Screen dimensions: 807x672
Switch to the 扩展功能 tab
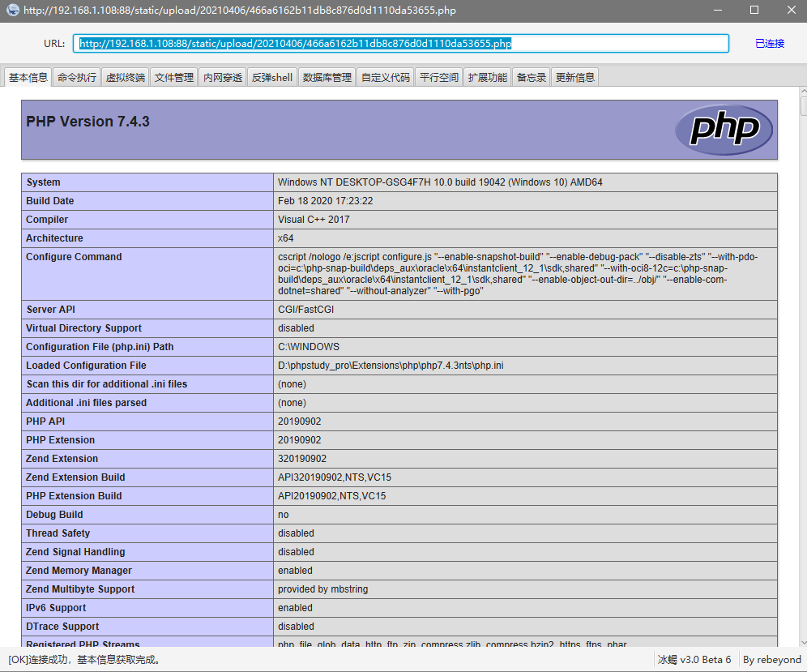488,78
